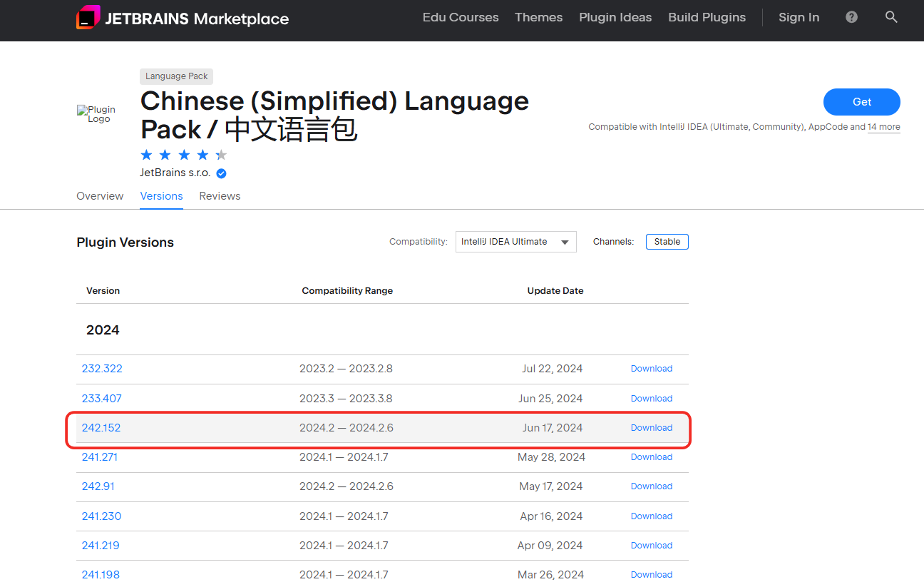The image size is (924, 582).
Task: Click the dropdown arrow beside IntelliJ IDEA Ultimate
Action: [565, 242]
